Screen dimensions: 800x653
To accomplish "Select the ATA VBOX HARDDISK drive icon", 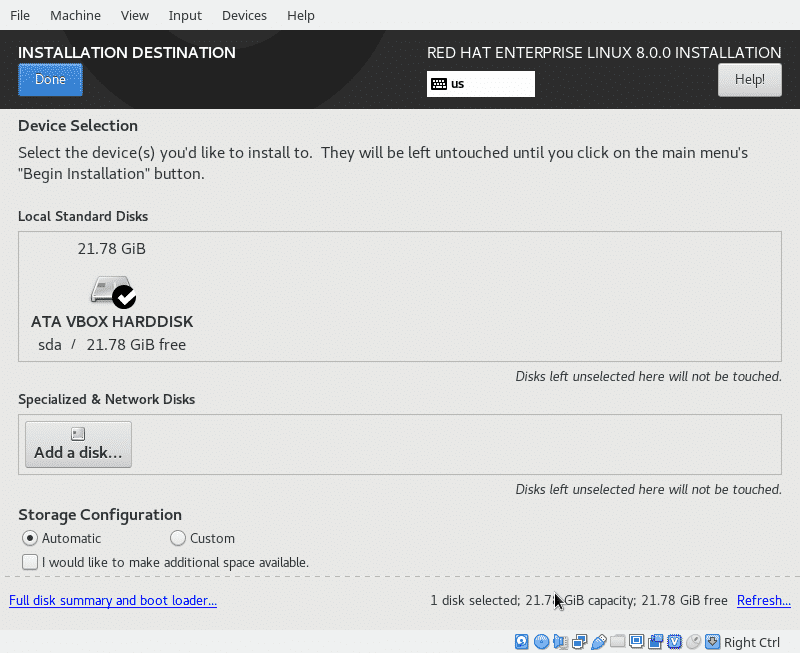I will click(113, 292).
